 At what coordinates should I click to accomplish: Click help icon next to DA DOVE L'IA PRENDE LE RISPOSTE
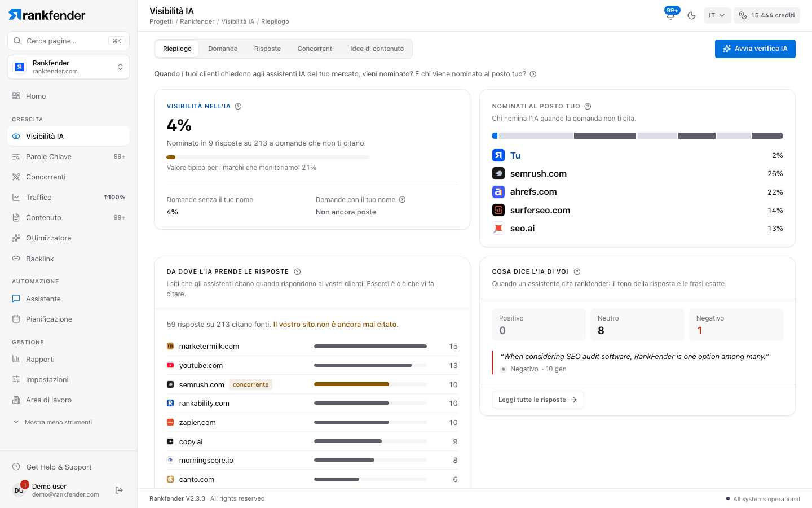[297, 271]
